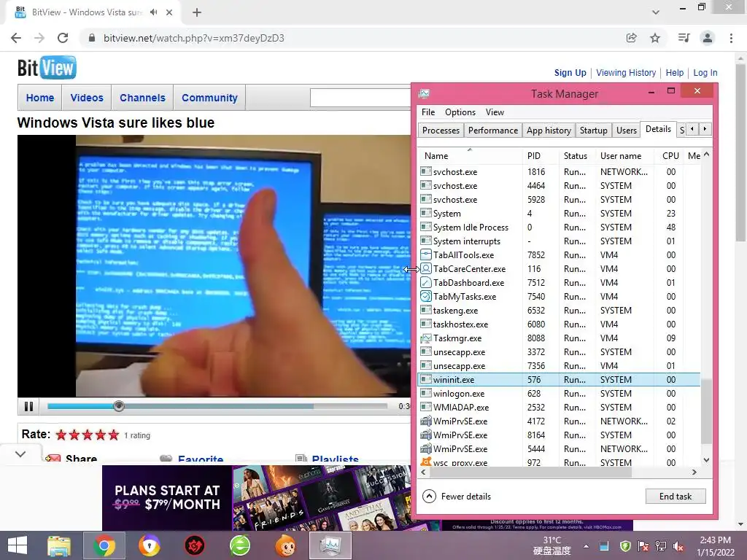The width and height of the screenshot is (747, 560).
Task: Click the tab strip left arrow in Task Manager
Action: click(x=692, y=129)
